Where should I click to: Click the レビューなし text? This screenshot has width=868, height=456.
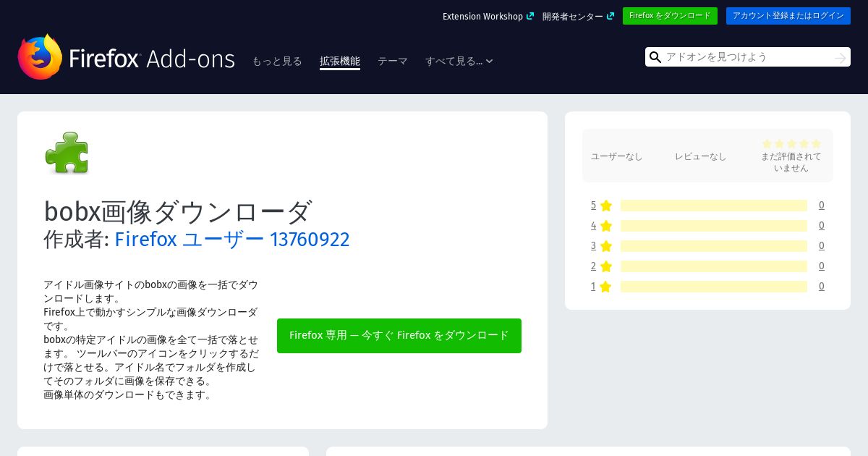pyautogui.click(x=701, y=156)
